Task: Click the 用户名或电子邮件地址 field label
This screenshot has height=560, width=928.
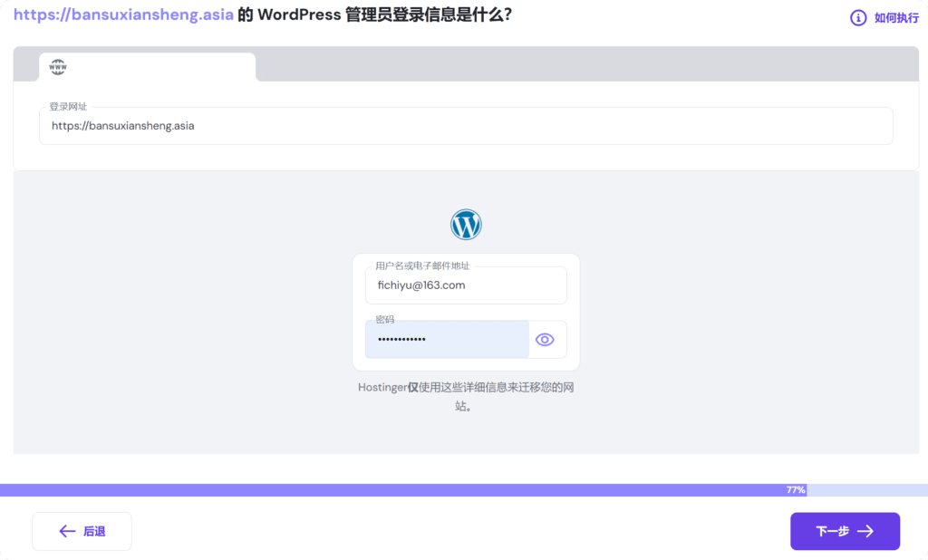Action: [x=422, y=266]
